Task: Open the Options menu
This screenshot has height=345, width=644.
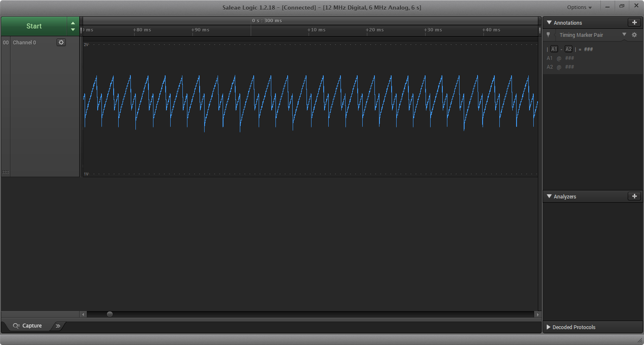Action: pyautogui.click(x=579, y=7)
